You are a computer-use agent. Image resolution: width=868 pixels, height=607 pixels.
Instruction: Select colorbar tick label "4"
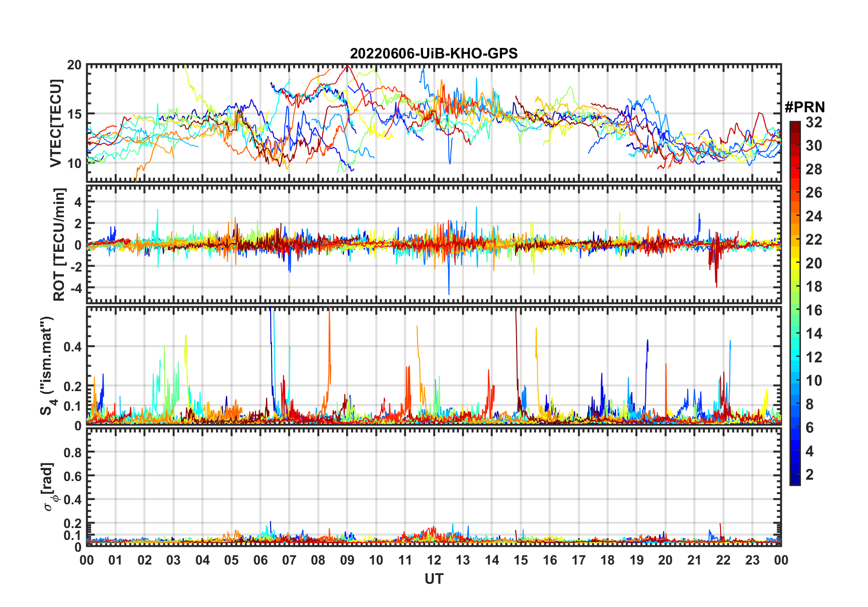pos(810,451)
